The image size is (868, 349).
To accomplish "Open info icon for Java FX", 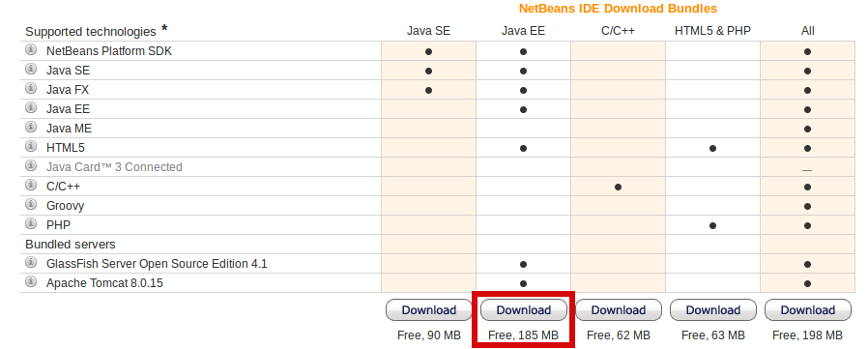I will pos(31,89).
